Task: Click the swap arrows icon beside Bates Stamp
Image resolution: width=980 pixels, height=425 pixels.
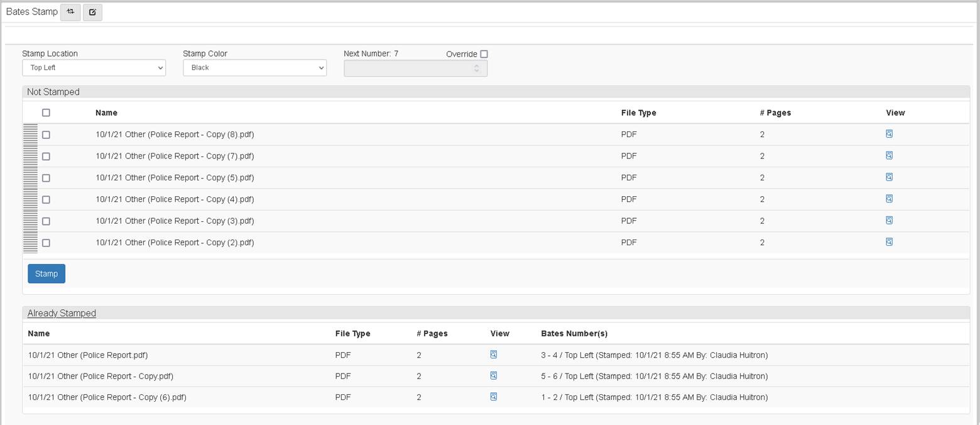Action: pyautogui.click(x=70, y=12)
